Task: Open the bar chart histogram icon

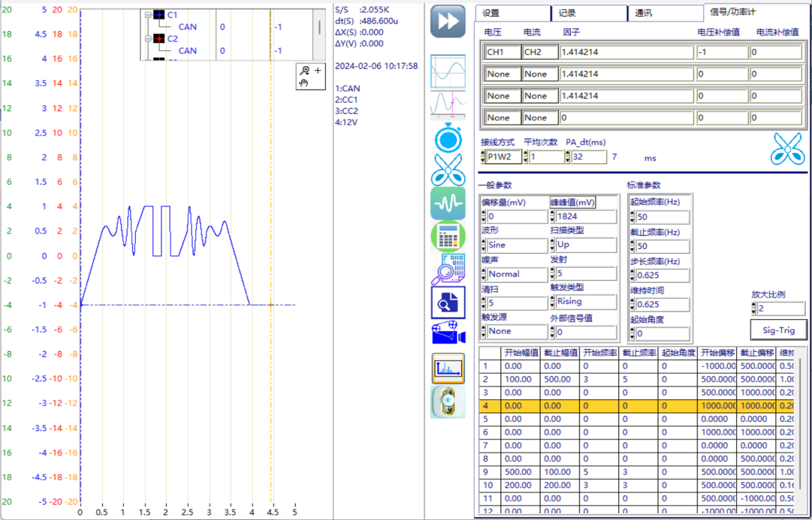Action: (x=448, y=368)
